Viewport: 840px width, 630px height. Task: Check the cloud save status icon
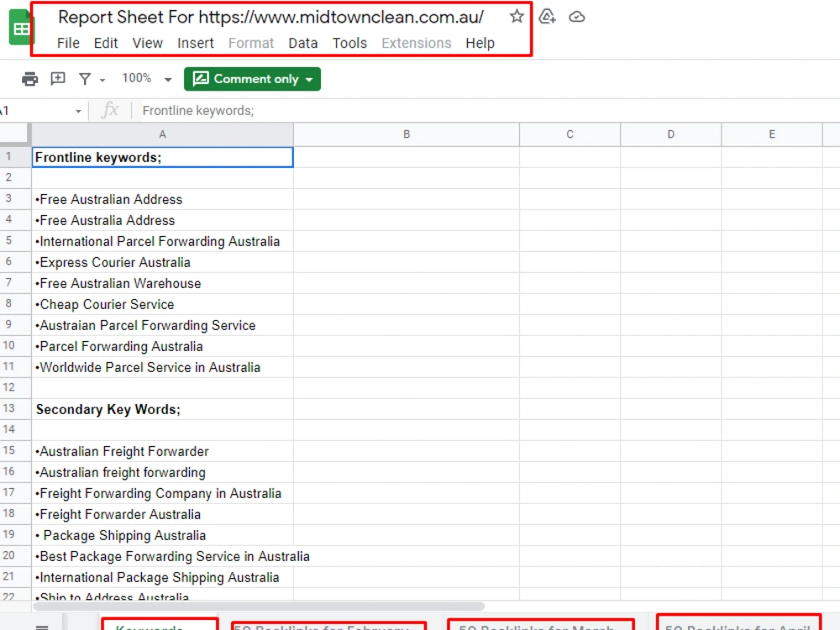[577, 17]
